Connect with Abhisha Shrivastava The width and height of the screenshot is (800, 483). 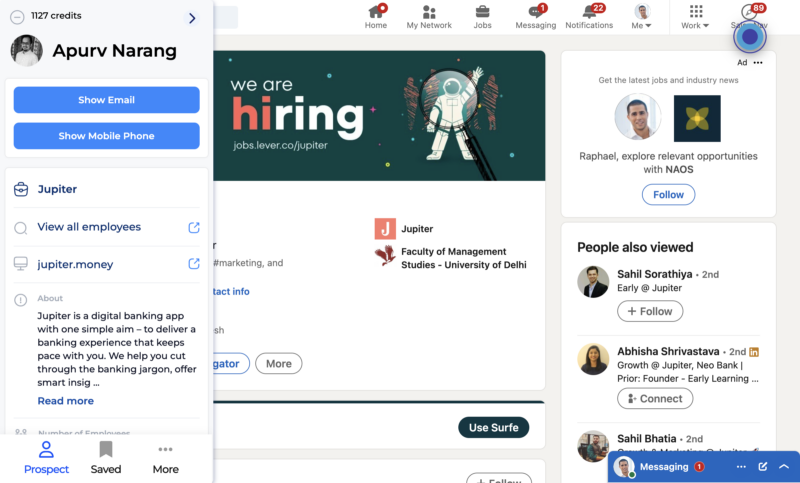[655, 398]
